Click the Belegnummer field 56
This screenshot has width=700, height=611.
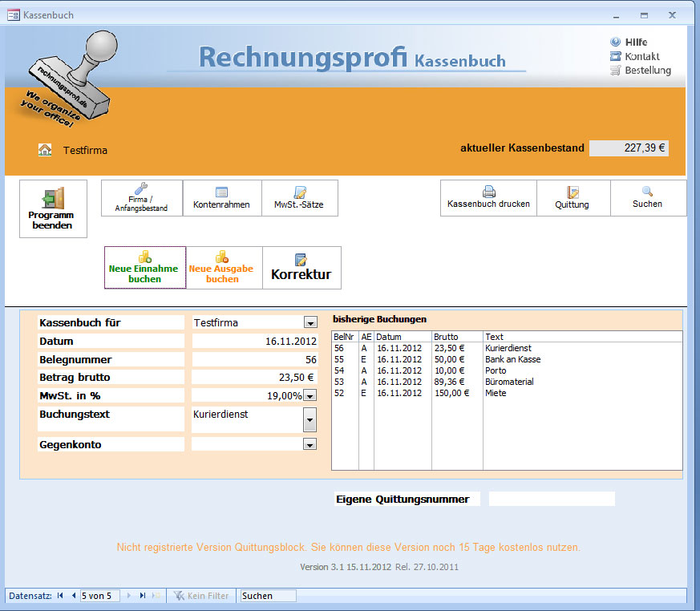click(x=254, y=359)
